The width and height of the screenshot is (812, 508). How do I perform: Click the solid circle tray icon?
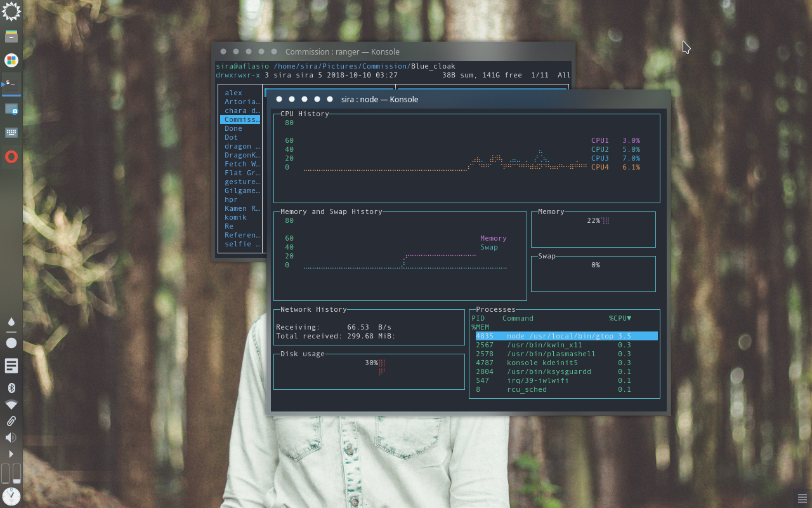point(11,343)
